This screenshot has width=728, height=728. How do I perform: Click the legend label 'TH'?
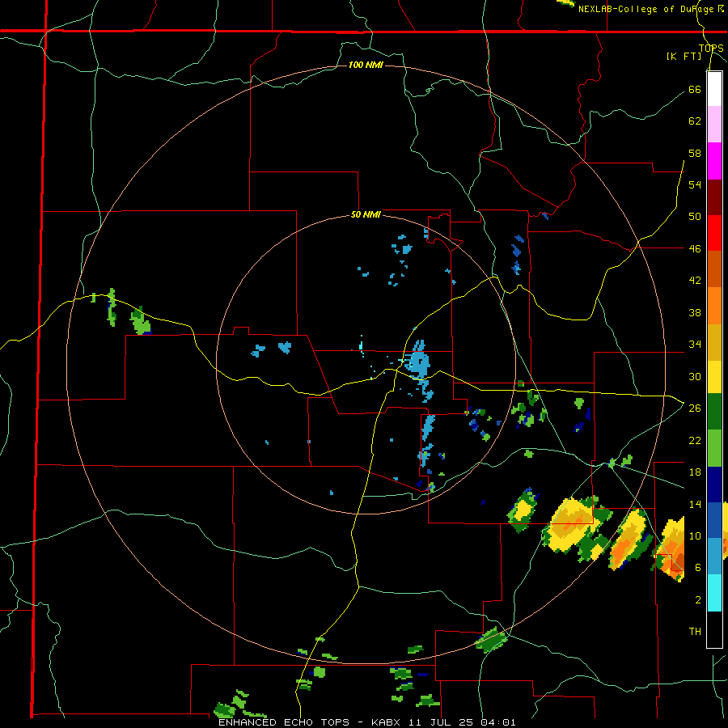pyautogui.click(x=695, y=632)
